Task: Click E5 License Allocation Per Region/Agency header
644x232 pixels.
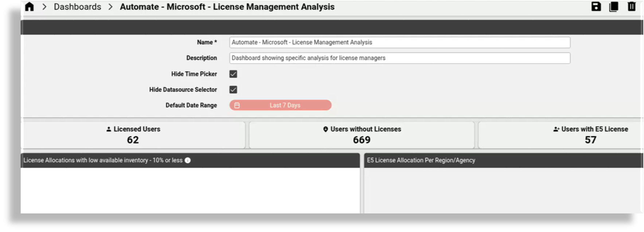Action: 503,160
